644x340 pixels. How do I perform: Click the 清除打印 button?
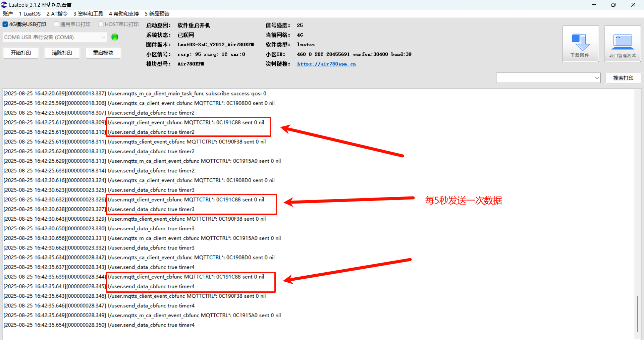62,53
